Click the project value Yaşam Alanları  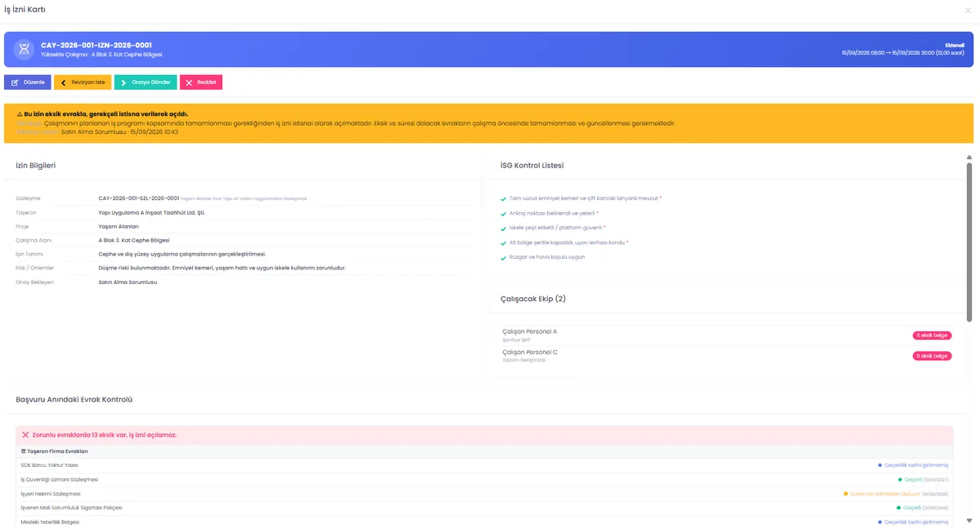tap(119, 226)
